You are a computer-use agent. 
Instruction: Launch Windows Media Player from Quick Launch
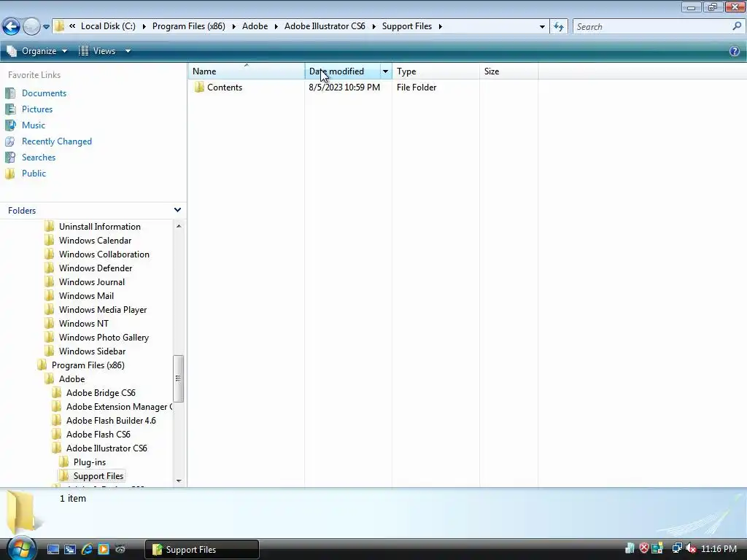(104, 549)
